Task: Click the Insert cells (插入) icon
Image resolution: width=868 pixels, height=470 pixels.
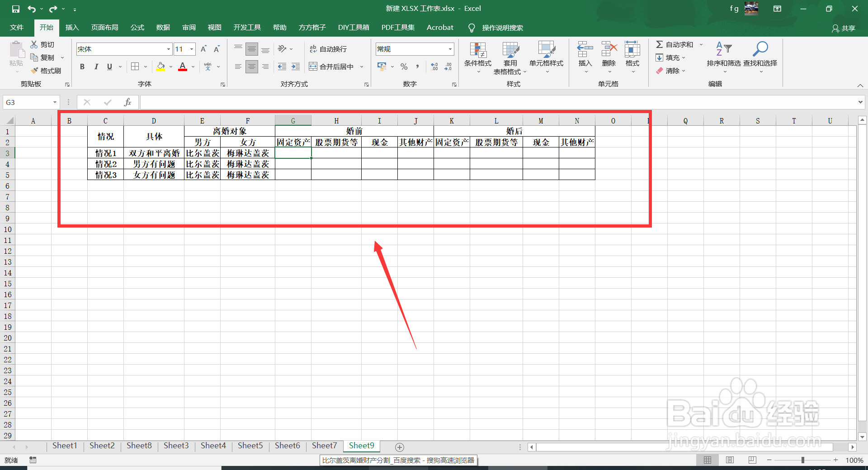Action: (x=585, y=49)
